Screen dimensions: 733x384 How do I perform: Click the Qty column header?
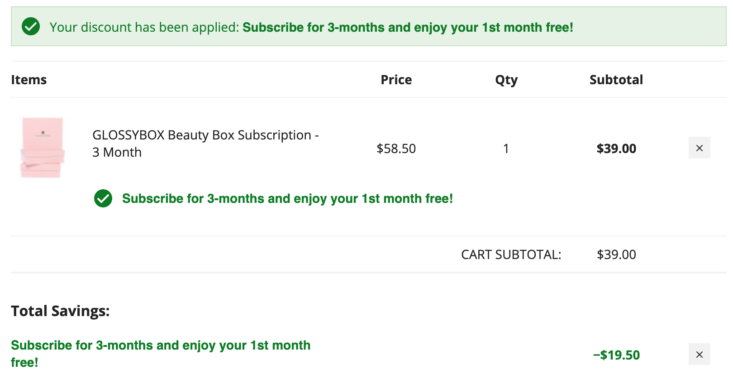pyautogui.click(x=506, y=80)
